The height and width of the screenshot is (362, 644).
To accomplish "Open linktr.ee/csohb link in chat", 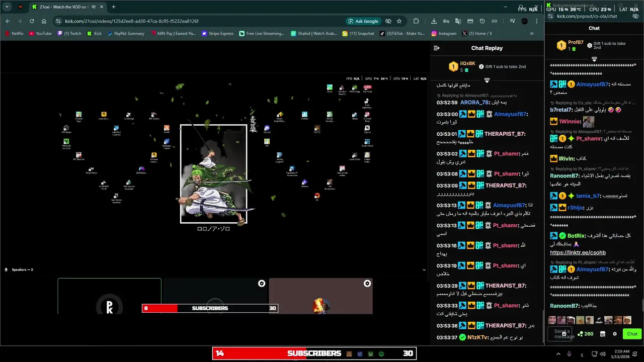I will point(578,253).
